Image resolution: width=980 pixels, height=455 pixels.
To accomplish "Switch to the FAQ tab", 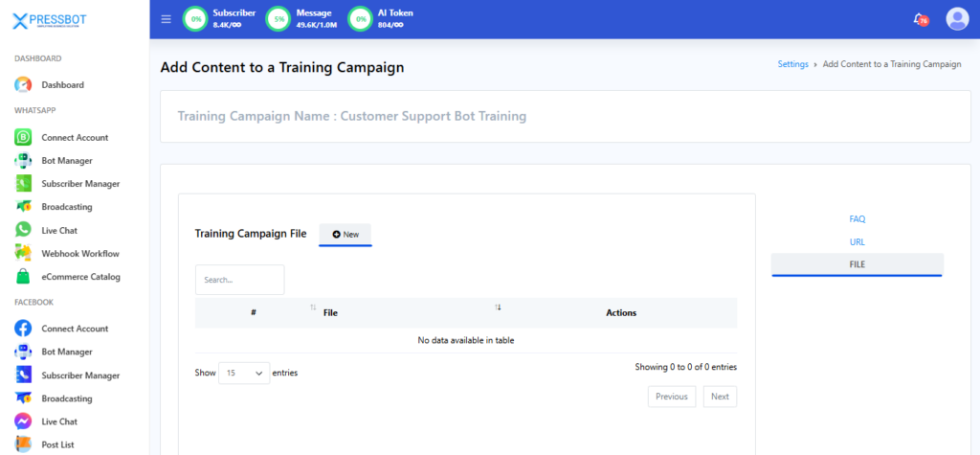I will 857,219.
